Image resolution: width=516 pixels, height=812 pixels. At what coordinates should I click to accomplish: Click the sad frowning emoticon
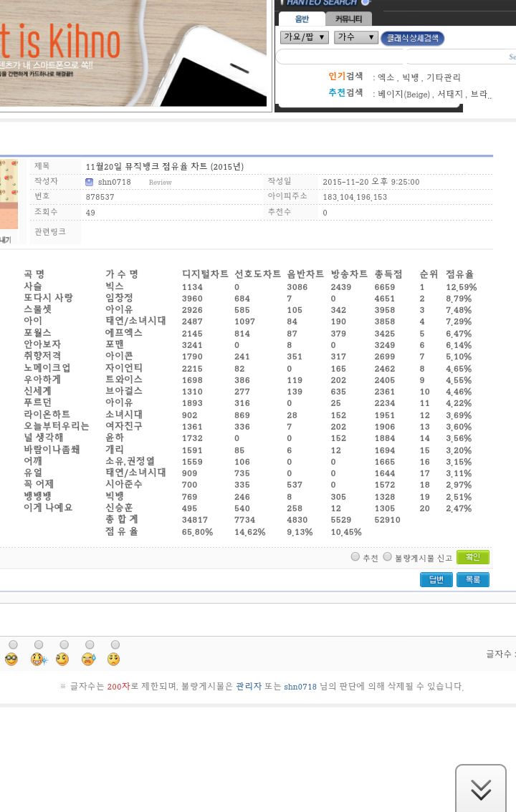113,659
